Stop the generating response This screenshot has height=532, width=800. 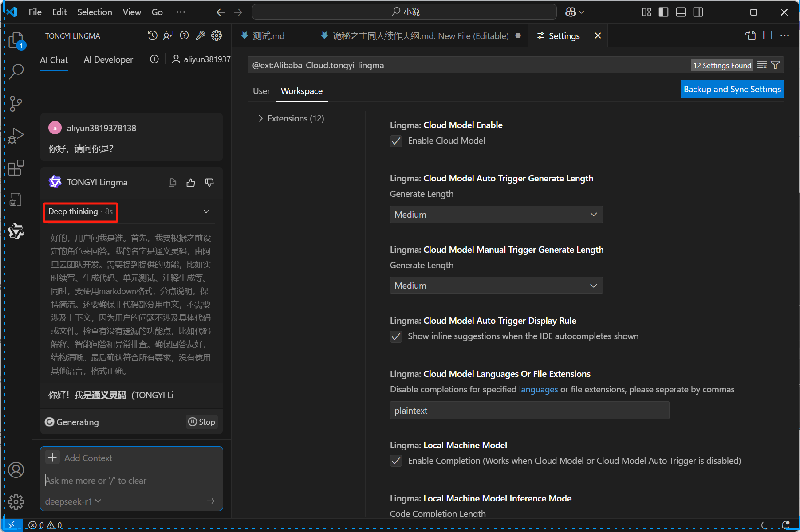202,422
